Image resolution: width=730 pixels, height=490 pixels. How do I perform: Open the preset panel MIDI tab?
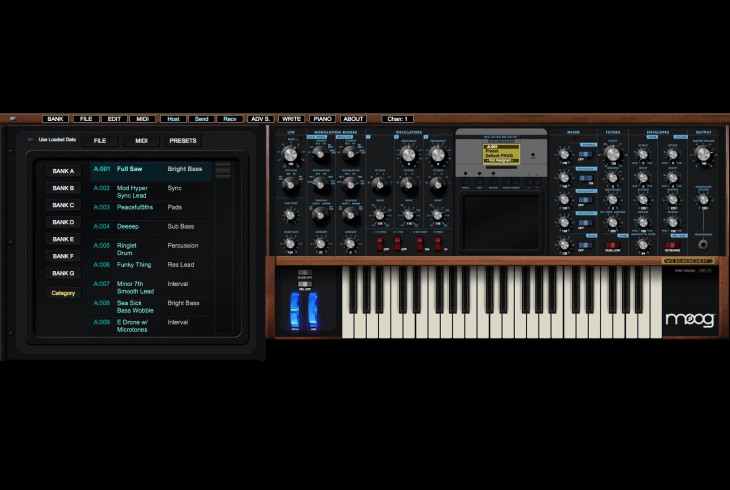tap(142, 140)
